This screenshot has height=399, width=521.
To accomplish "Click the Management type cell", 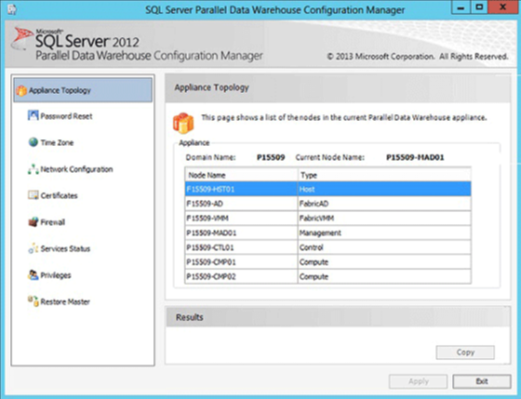I will [384, 233].
